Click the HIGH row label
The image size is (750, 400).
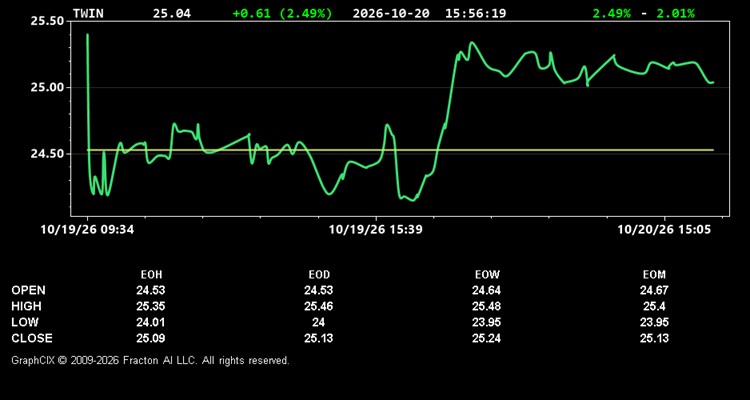(26, 306)
